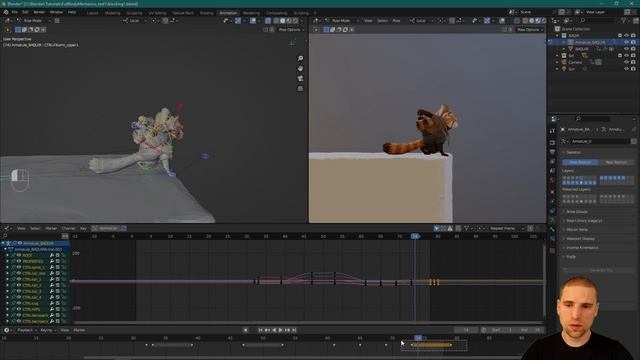Click the channel search magnifier in graph editor
This screenshot has width=640, height=360.
[5, 236]
